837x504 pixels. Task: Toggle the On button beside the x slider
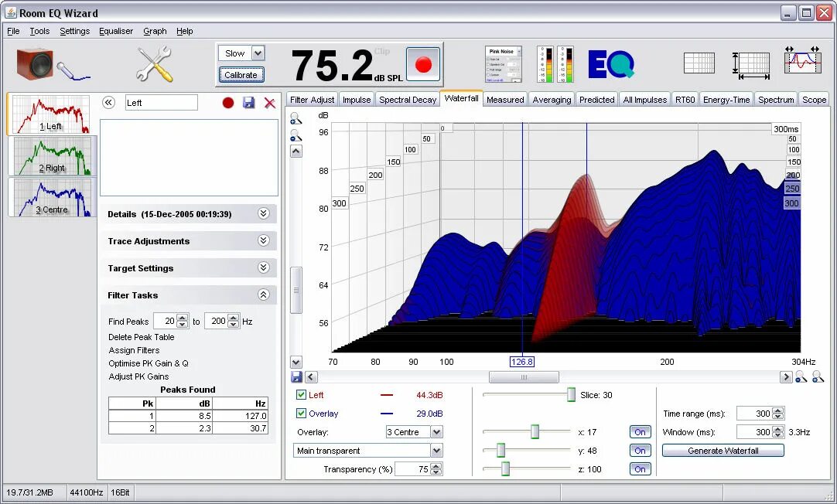click(x=640, y=432)
